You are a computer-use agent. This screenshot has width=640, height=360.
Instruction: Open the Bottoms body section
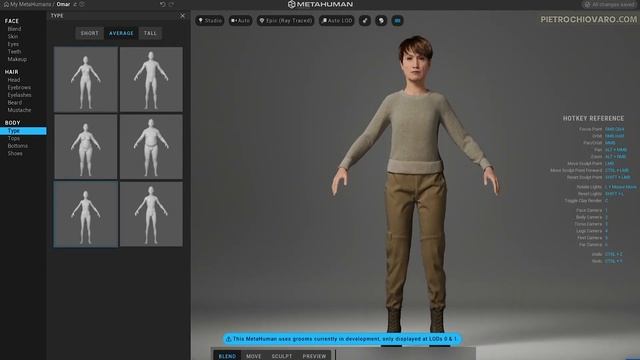point(18,146)
